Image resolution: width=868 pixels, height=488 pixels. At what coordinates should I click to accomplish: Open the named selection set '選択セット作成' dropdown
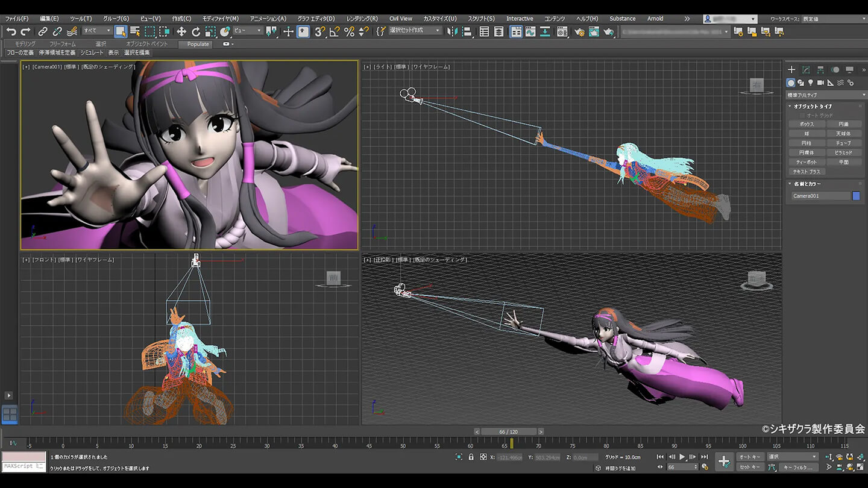point(416,31)
